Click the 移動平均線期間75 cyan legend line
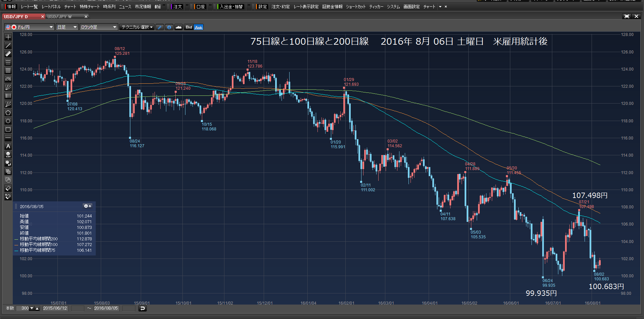 pos(16,250)
